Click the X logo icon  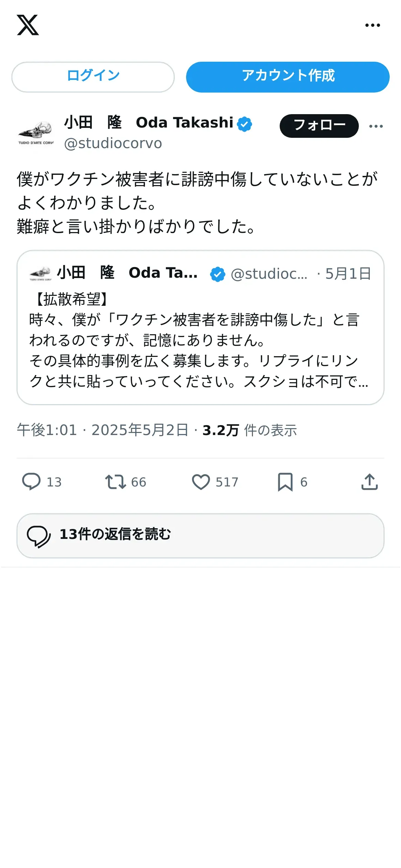(28, 25)
